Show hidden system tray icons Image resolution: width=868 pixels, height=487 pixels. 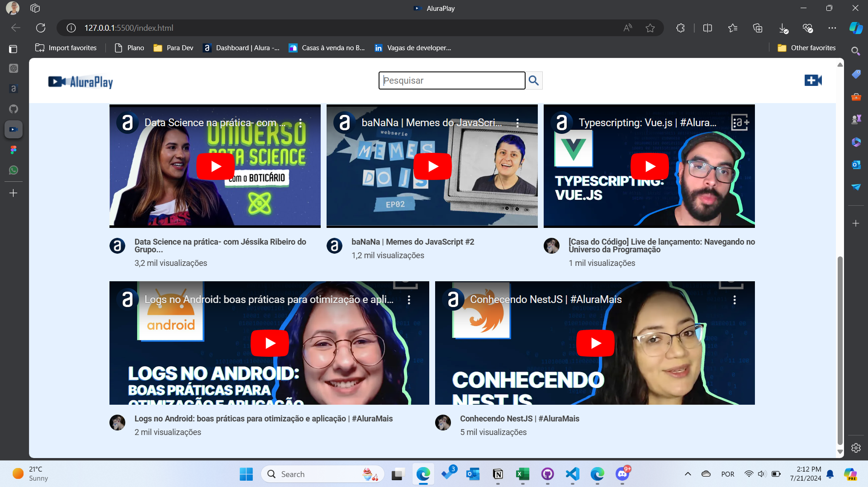pos(688,474)
